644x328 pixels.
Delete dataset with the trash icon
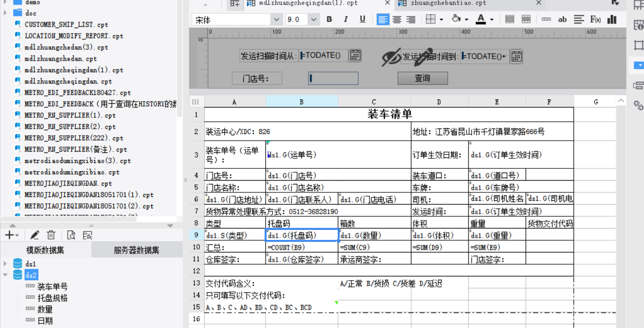click(x=51, y=235)
